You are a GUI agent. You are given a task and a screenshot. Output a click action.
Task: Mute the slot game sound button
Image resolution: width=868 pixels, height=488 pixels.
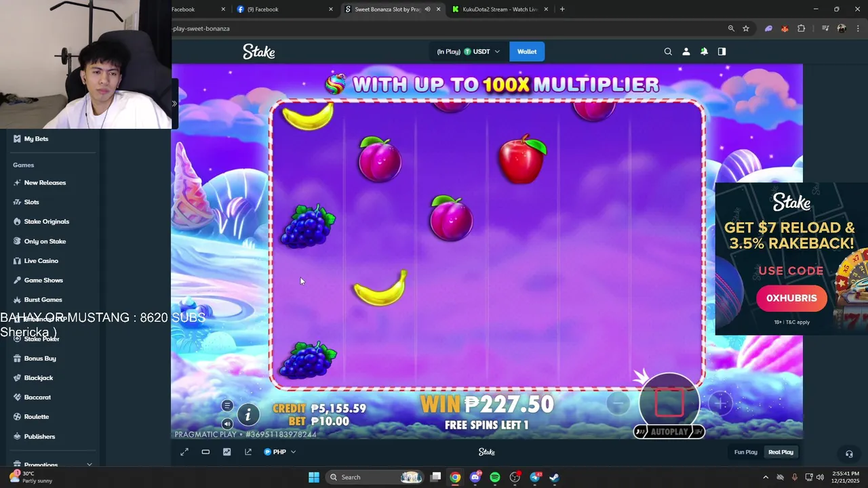[x=227, y=424]
